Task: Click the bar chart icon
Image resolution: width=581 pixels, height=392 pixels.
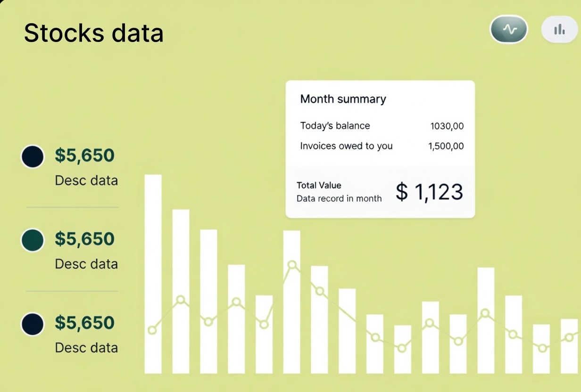Action: click(559, 30)
